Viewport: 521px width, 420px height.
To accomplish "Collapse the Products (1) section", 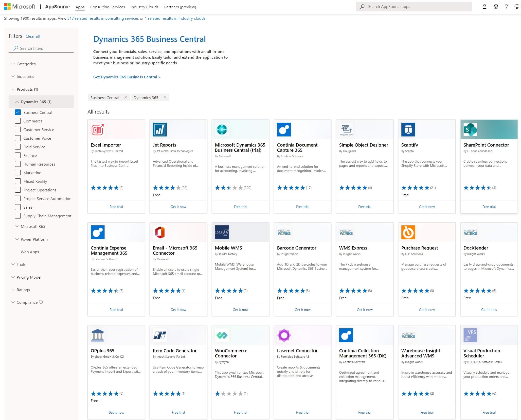I will click(25, 89).
